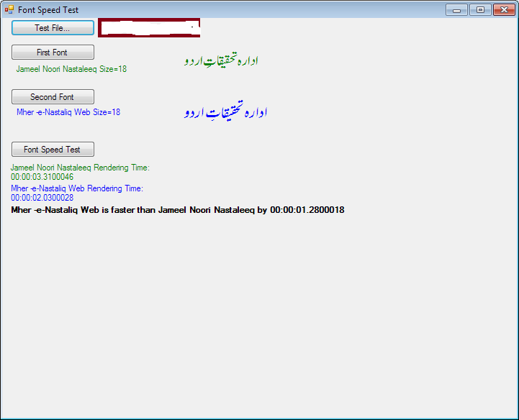Image resolution: width=519 pixels, height=420 pixels.
Task: Click the file path box with red border
Action: tap(149, 28)
